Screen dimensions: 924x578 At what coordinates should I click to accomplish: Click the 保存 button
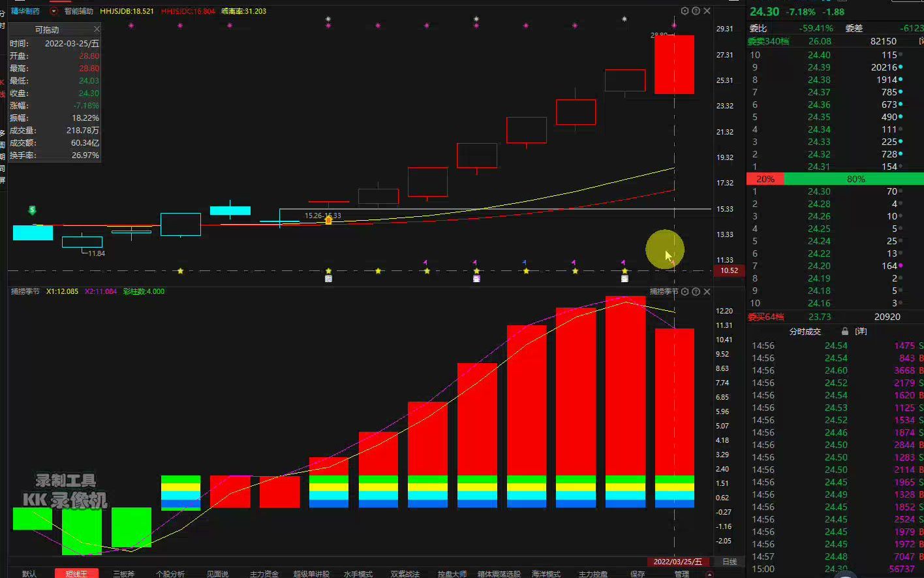point(638,573)
